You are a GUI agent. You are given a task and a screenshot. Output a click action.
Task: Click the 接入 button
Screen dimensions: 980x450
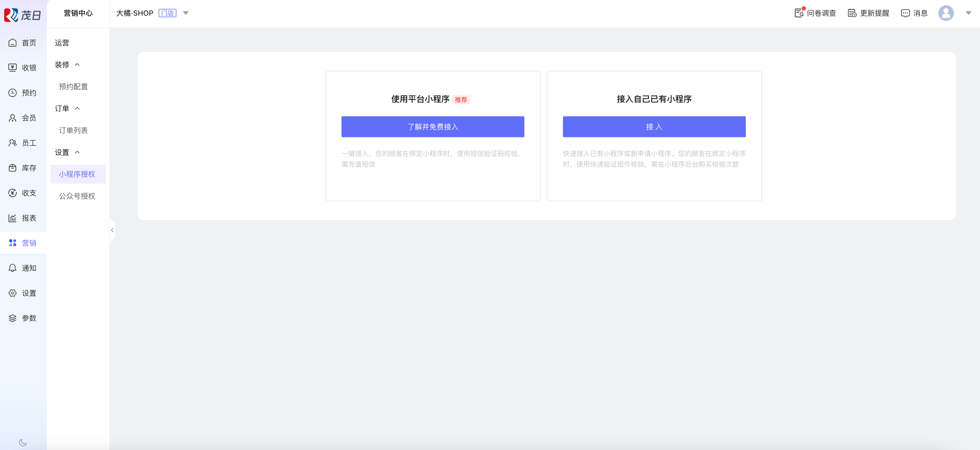(654, 127)
